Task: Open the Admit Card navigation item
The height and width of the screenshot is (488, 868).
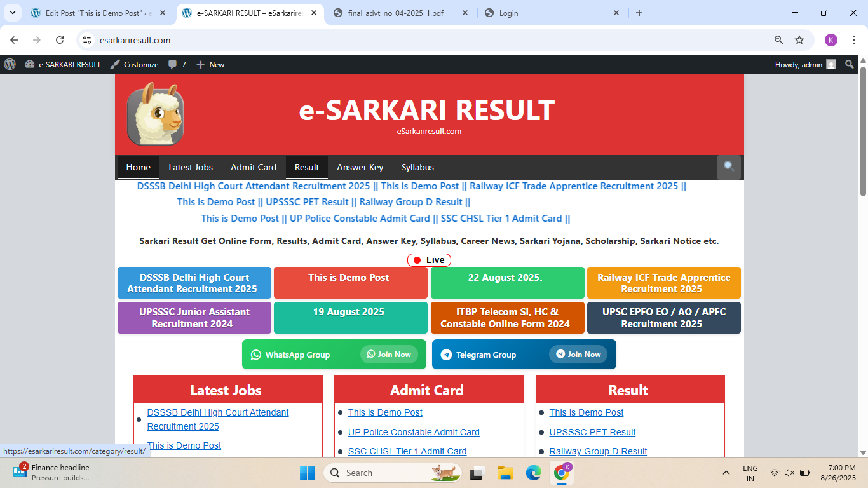Action: (254, 167)
